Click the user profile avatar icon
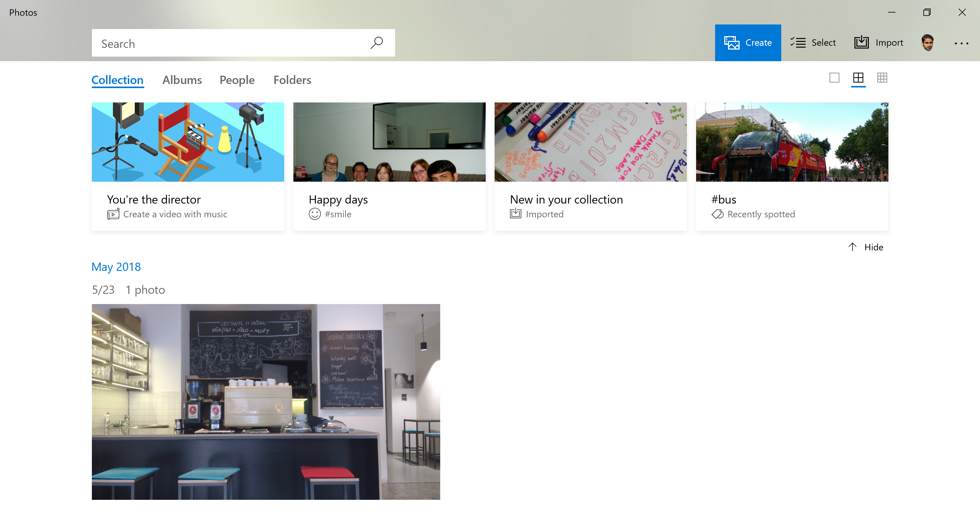The height and width of the screenshot is (520, 980). [928, 43]
